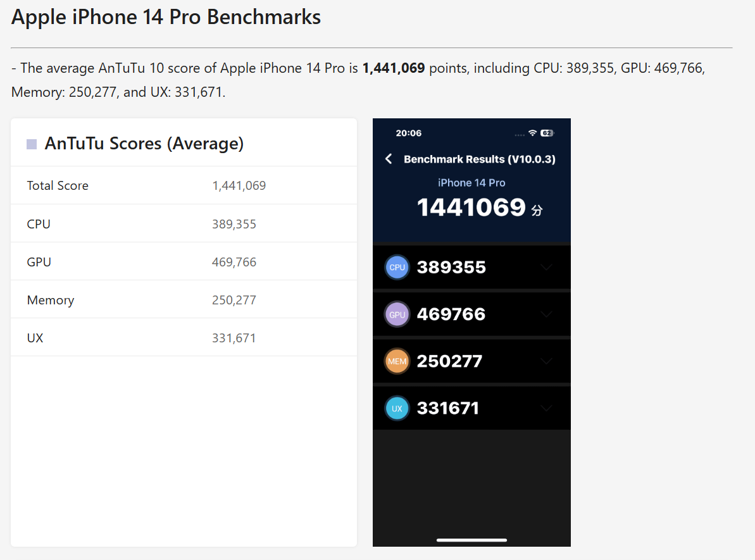The height and width of the screenshot is (560, 755).
Task: Click the orange MEM circle icon
Action: [397, 361]
